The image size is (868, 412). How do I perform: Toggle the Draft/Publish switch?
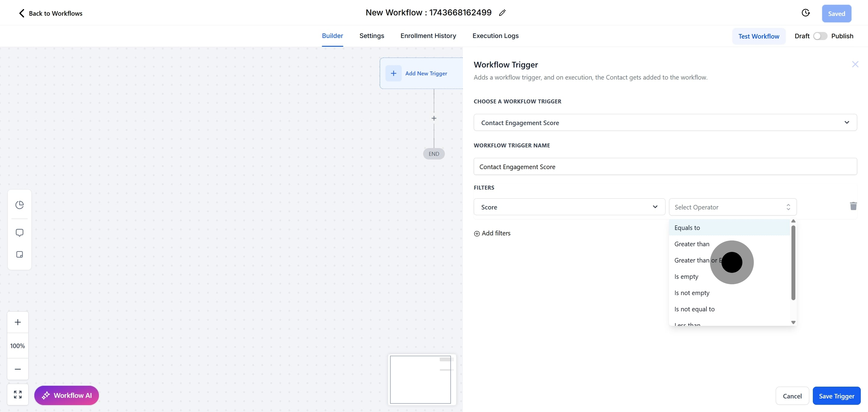pos(820,36)
